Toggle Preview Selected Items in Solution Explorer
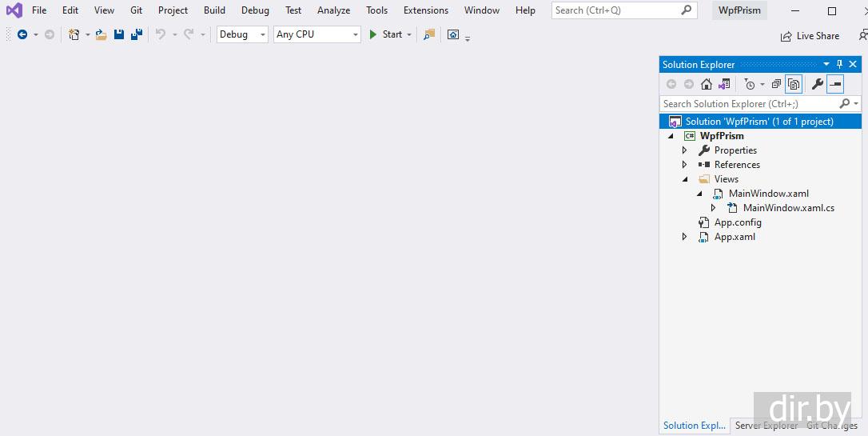 click(x=834, y=84)
